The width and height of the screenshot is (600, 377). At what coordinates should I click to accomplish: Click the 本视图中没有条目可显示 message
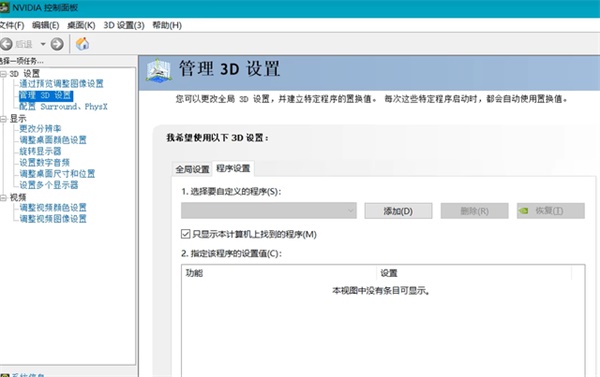[x=381, y=291]
